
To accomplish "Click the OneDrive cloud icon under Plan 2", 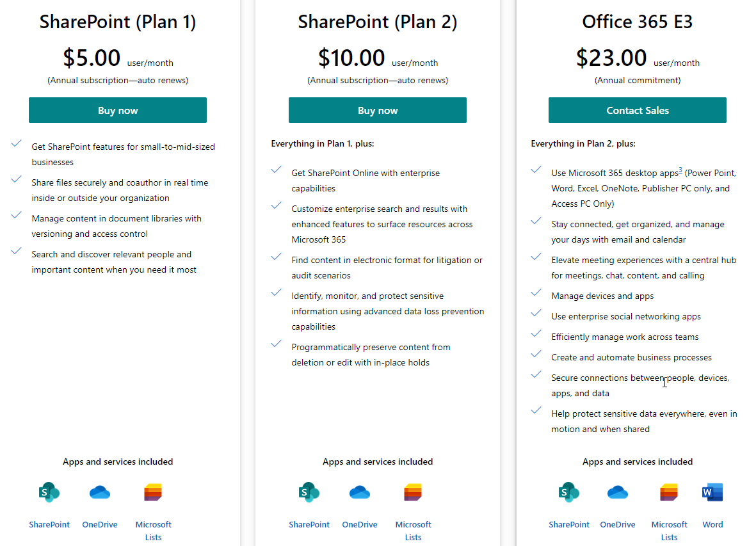I will pos(360,492).
